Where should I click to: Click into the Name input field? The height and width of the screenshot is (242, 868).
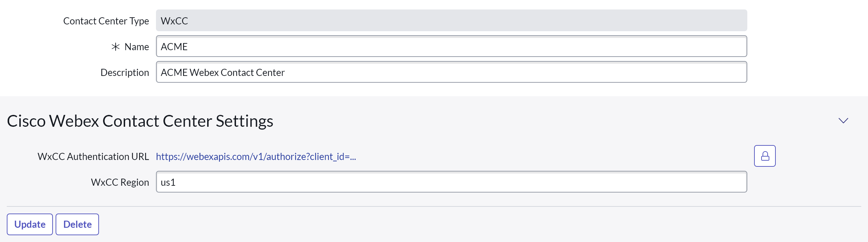pos(451,46)
